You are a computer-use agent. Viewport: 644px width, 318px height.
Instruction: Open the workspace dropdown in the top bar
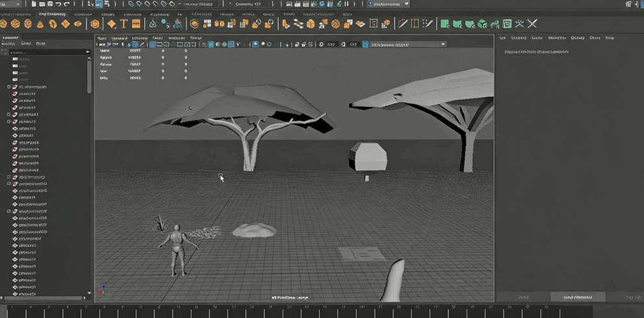click(407, 4)
